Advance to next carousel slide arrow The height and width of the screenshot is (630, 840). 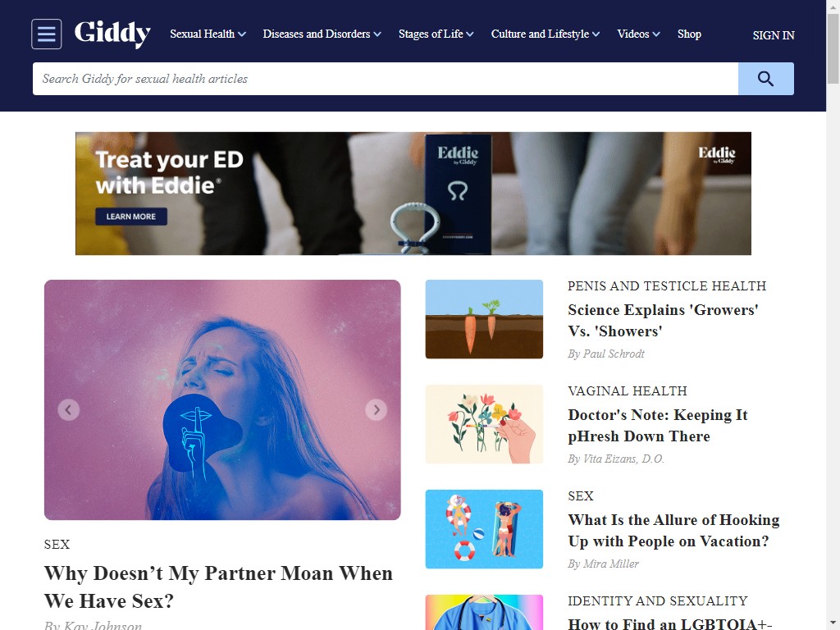point(376,410)
